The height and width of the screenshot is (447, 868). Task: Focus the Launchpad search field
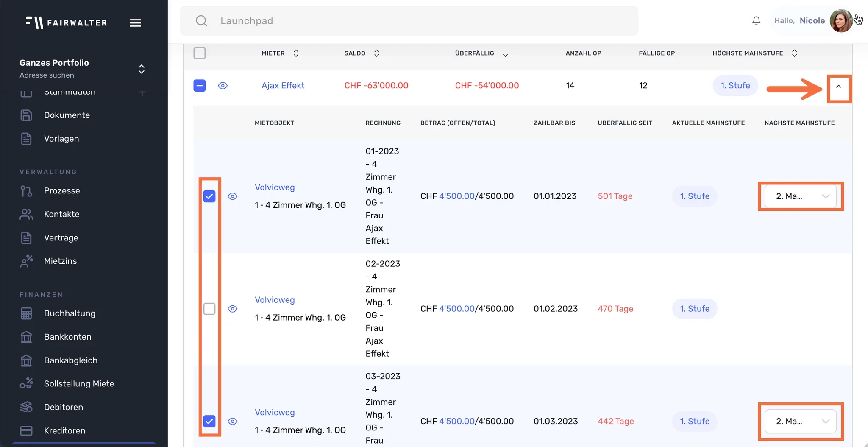pos(409,21)
